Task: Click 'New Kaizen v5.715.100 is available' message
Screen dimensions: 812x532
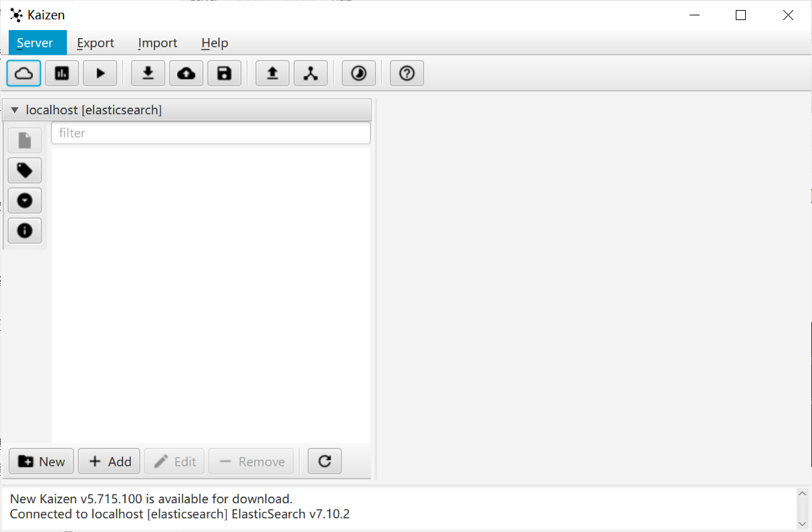Action: [x=151, y=499]
